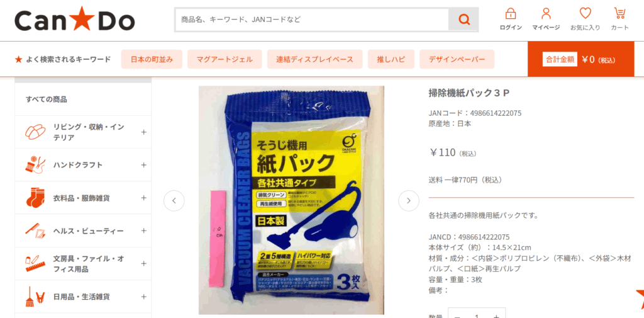Select the ハンドクラフト sewing icon

point(35,165)
